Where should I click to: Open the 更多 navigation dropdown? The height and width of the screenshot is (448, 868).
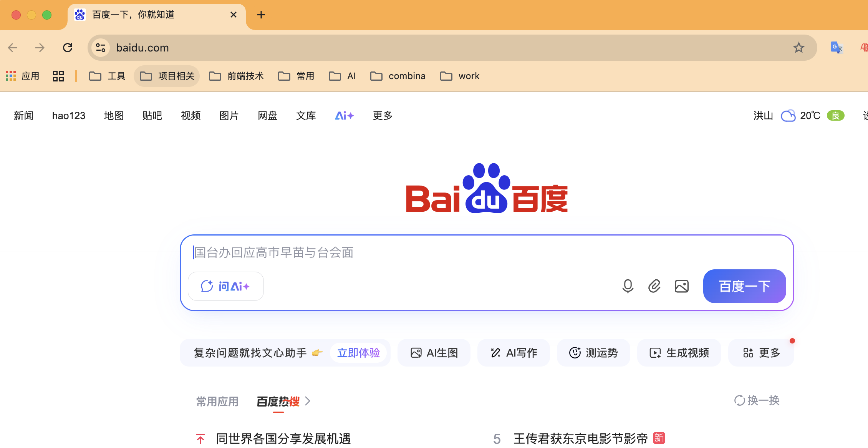click(x=382, y=116)
